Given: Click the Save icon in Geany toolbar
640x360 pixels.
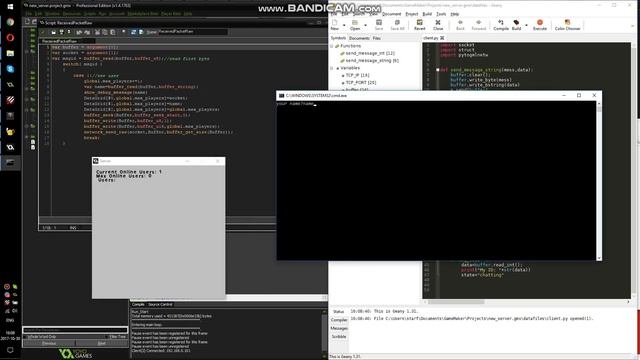Looking at the screenshot, I should pyautogui.click(x=379, y=24).
